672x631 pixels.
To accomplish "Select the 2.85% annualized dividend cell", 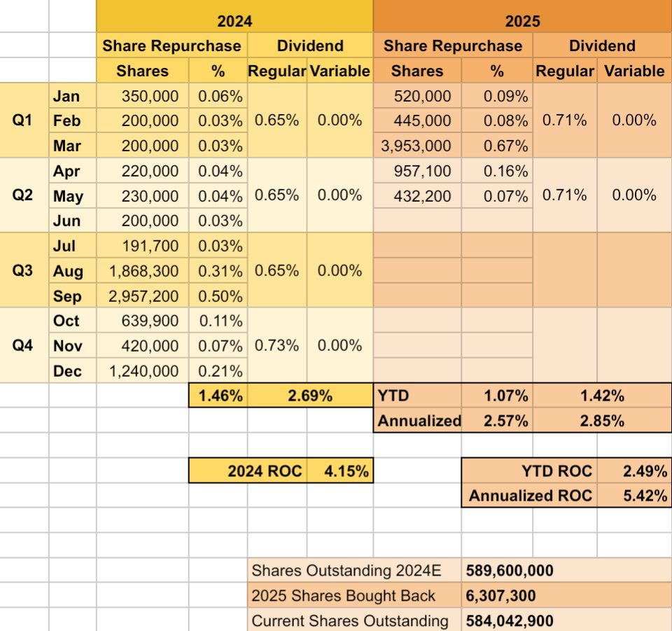I will (602, 420).
